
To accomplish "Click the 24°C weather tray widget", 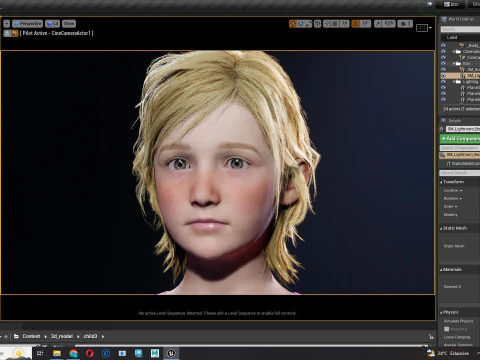I will tap(448, 353).
